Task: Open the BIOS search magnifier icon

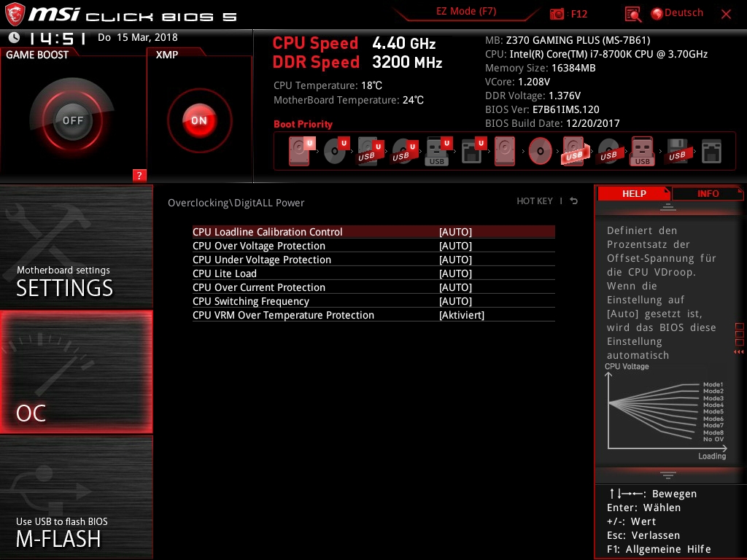Action: pos(632,15)
